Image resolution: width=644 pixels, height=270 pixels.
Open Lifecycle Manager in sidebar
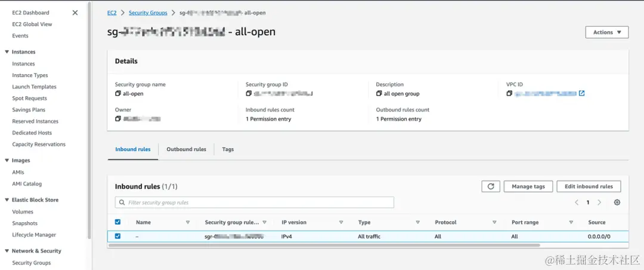coord(34,235)
